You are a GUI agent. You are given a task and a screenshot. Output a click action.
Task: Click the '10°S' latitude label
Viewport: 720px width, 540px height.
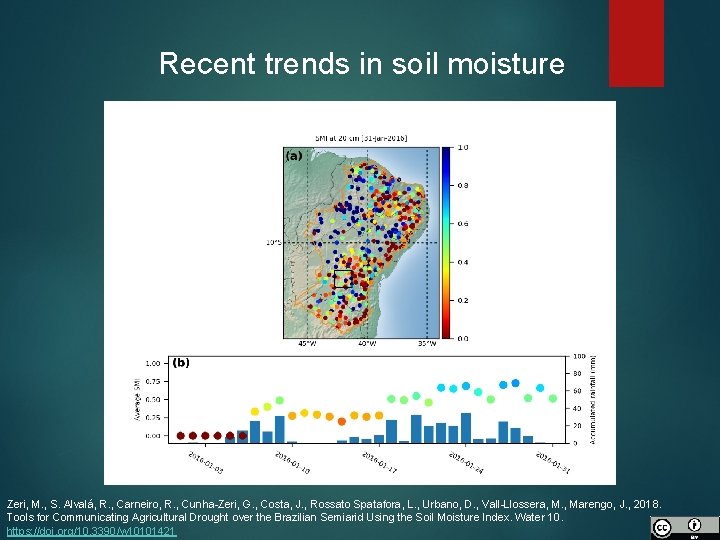pyautogui.click(x=274, y=242)
